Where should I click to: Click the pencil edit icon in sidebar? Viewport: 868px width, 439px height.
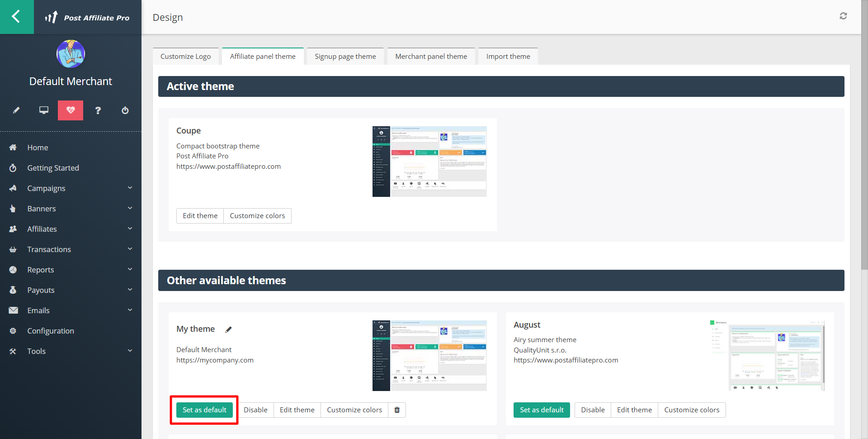pos(16,110)
